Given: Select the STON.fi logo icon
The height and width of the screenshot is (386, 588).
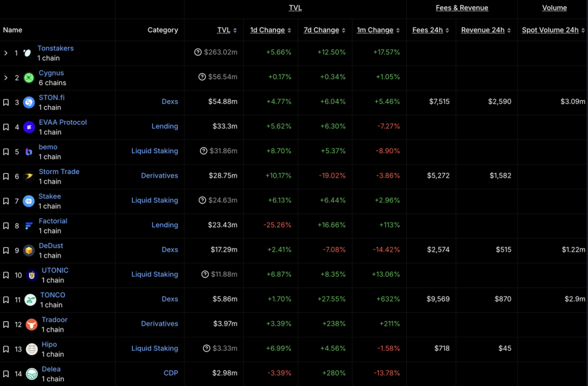Looking at the screenshot, I should tap(29, 102).
